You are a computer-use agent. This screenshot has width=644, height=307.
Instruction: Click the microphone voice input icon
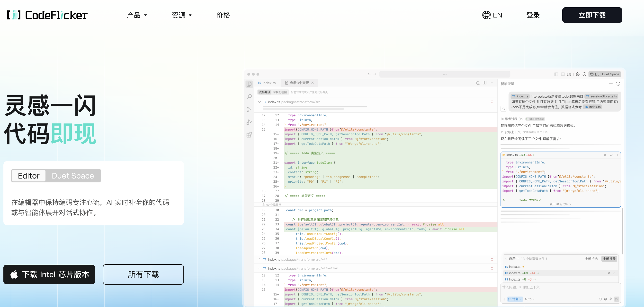(x=611, y=299)
